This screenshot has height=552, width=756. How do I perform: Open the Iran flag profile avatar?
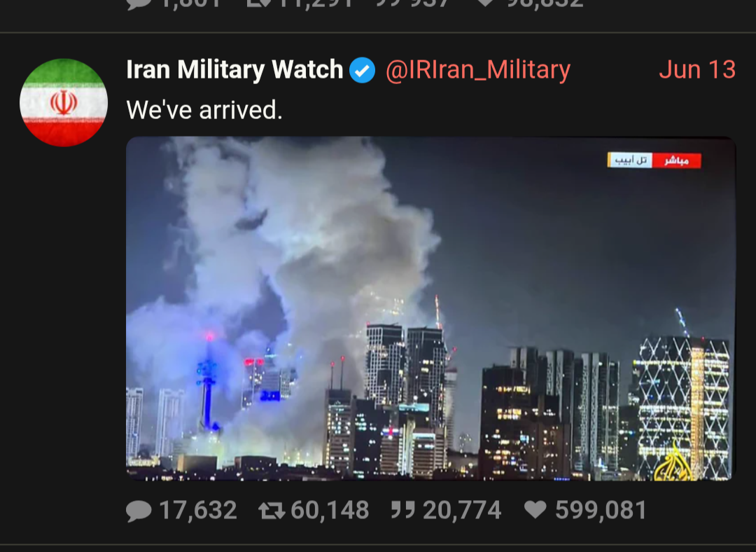pos(64,102)
